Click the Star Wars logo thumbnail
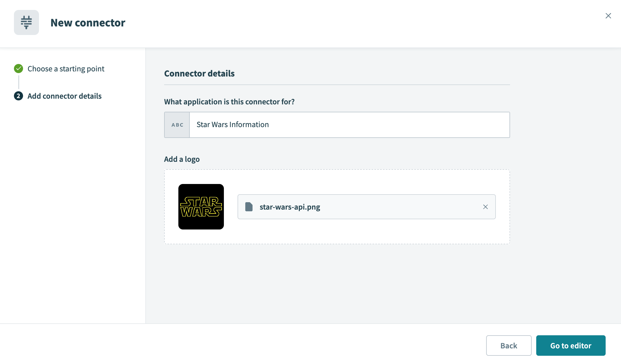This screenshot has height=364, width=621. (x=201, y=207)
